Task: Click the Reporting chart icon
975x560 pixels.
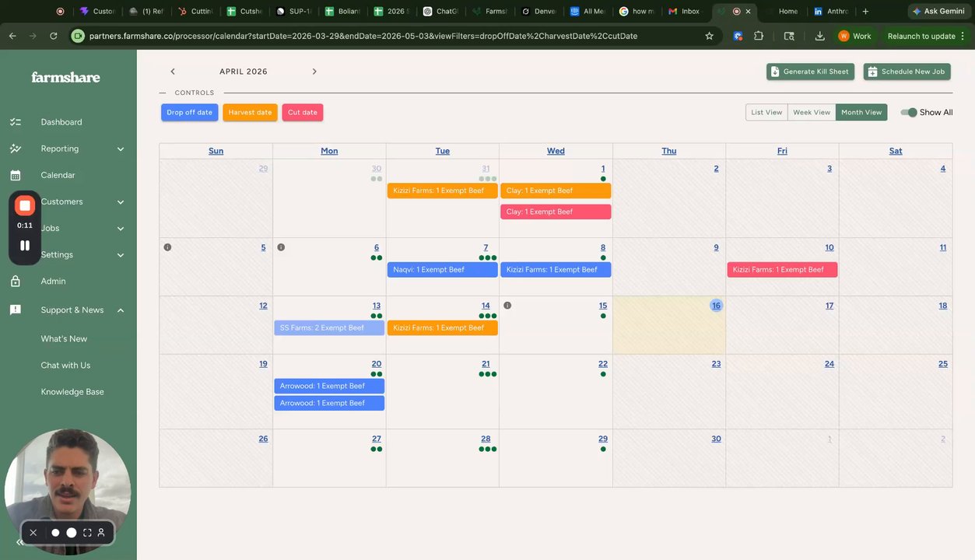Action: [16, 149]
